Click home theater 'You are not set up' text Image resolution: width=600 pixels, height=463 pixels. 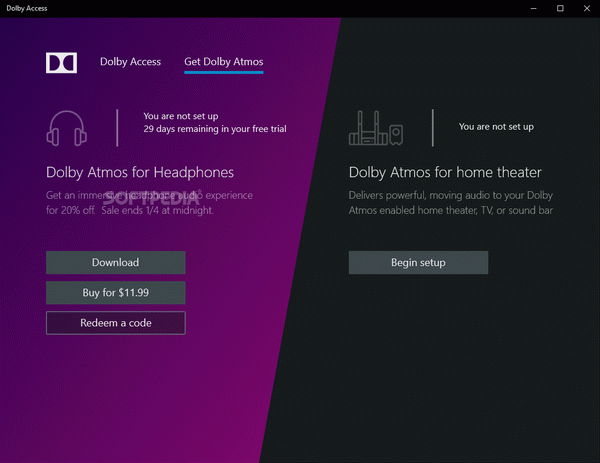(x=496, y=127)
